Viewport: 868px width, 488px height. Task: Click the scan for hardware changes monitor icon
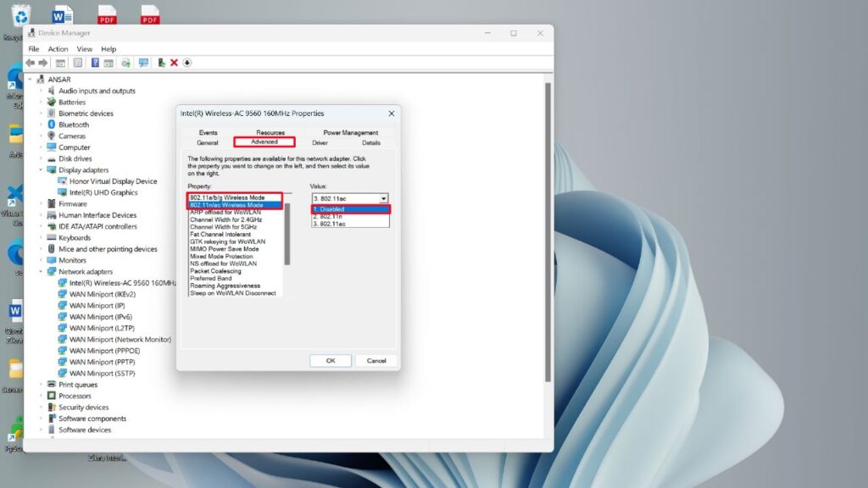(x=143, y=63)
